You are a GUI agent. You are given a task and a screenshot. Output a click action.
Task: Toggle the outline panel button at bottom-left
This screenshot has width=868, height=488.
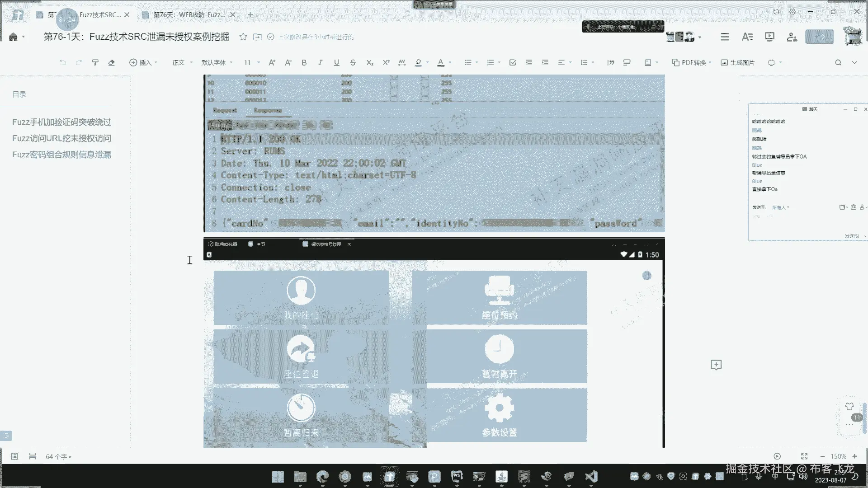tap(6, 436)
